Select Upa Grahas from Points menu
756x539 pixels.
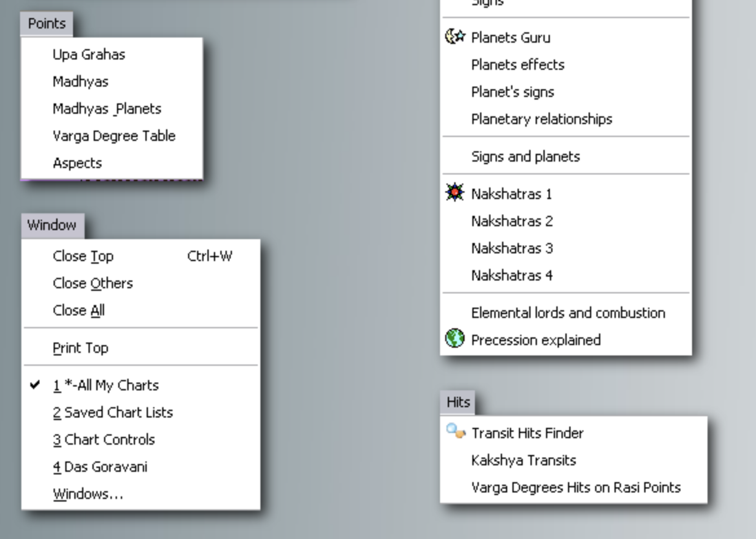[x=89, y=55]
